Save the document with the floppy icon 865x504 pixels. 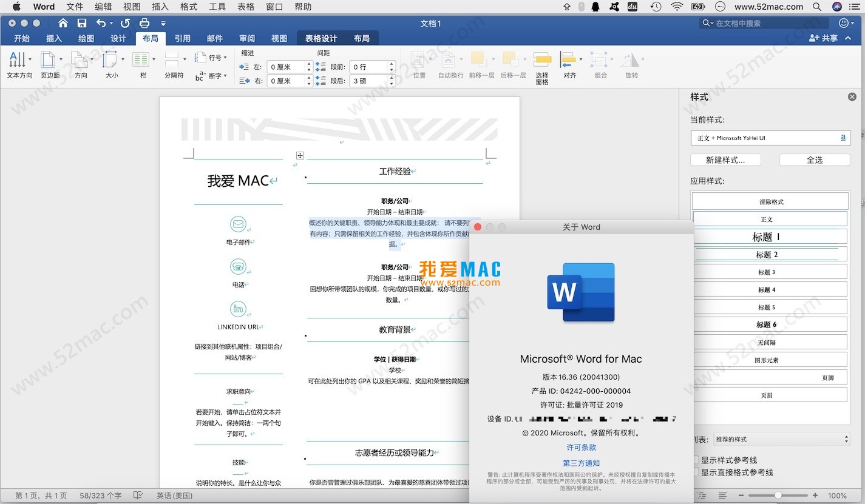point(82,23)
